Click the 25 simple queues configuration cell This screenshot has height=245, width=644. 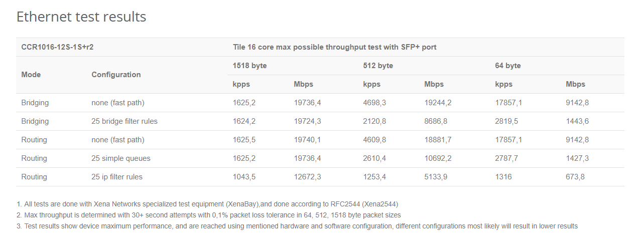(x=121, y=158)
